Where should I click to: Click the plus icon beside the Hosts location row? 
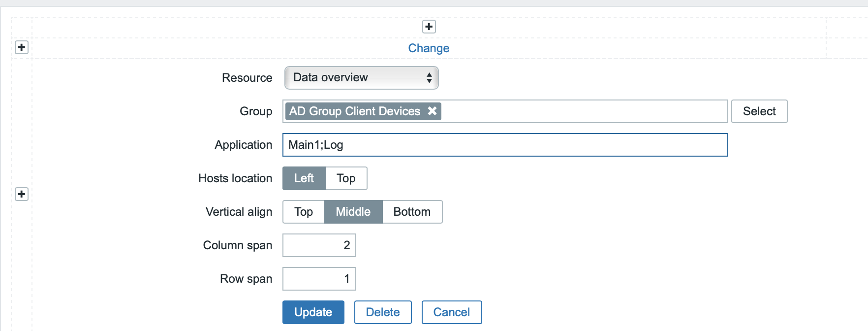pyautogui.click(x=22, y=194)
